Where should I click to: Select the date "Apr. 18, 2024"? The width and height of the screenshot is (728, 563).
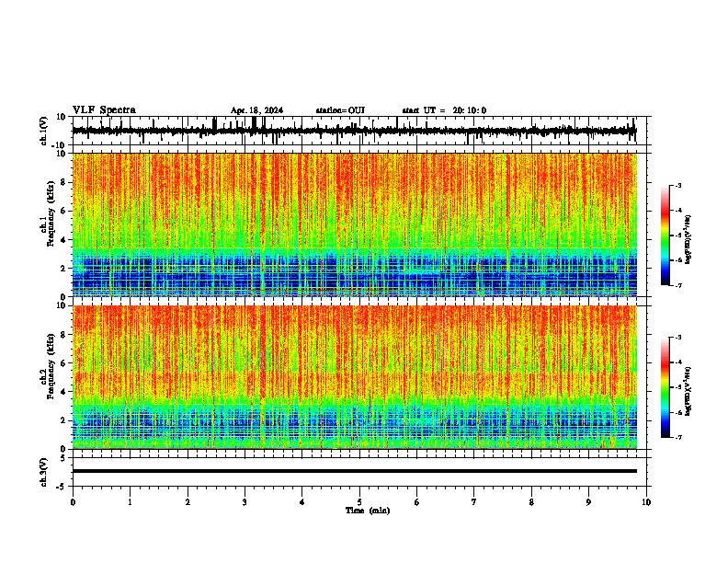pos(256,110)
